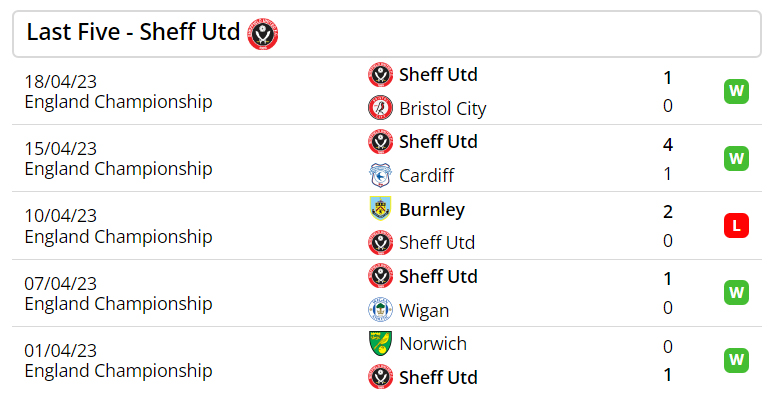The width and height of the screenshot is (774, 400).
Task: Click the Burnley club crest
Action: tap(381, 208)
